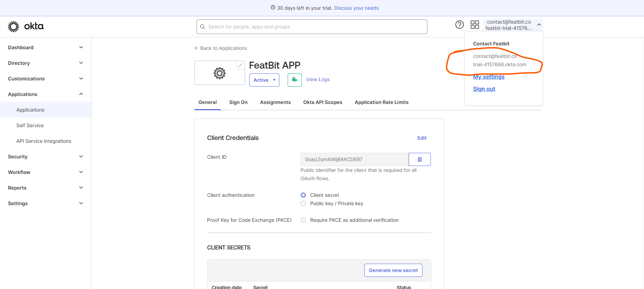Select Client secret authentication
Screen dimensions: 644x289
click(303, 195)
